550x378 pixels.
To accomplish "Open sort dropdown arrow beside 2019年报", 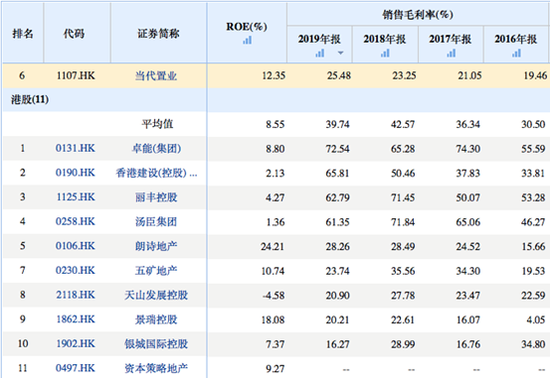I will click(340, 53).
